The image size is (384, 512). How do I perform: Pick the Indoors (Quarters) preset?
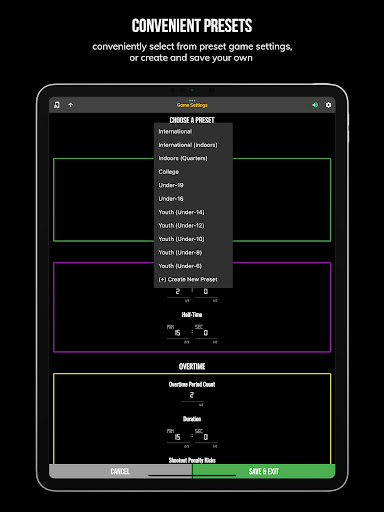[x=193, y=158]
